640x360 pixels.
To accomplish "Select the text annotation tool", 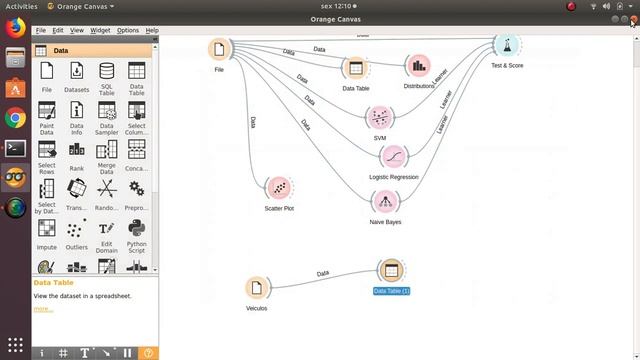I will [85, 353].
